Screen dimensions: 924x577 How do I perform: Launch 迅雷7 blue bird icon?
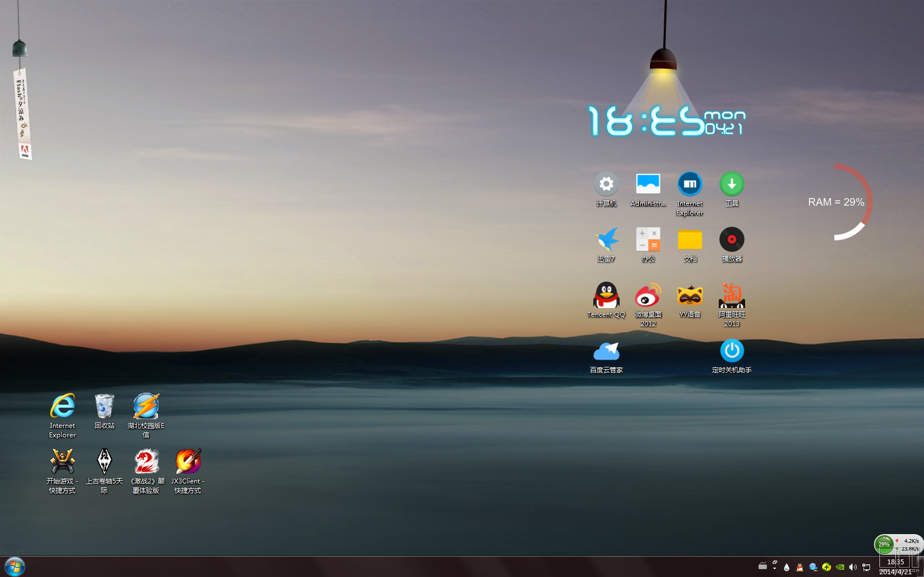(606, 240)
